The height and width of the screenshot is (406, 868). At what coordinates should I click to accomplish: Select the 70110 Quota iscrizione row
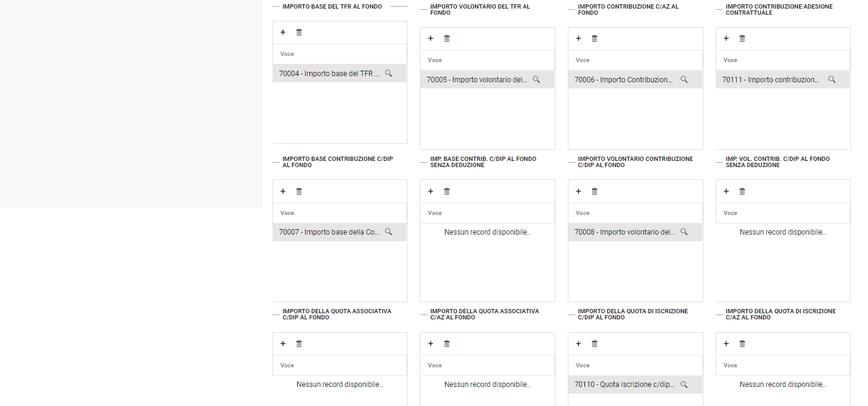624,385
